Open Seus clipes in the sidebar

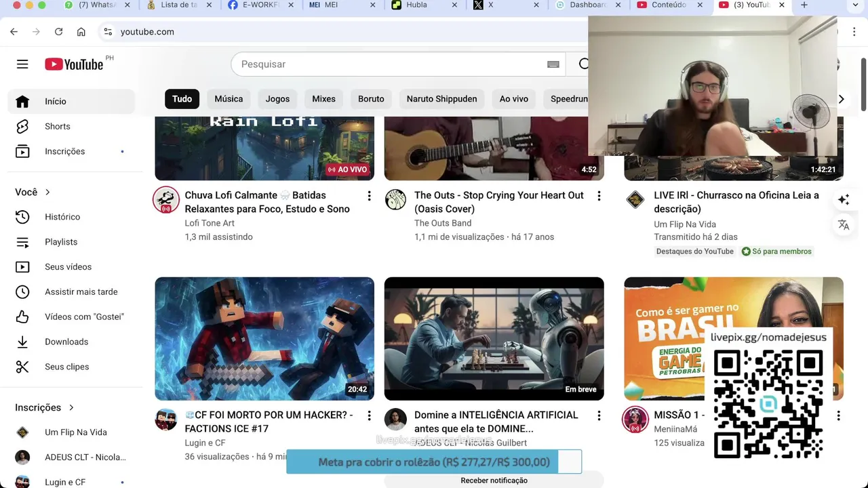[72, 367]
